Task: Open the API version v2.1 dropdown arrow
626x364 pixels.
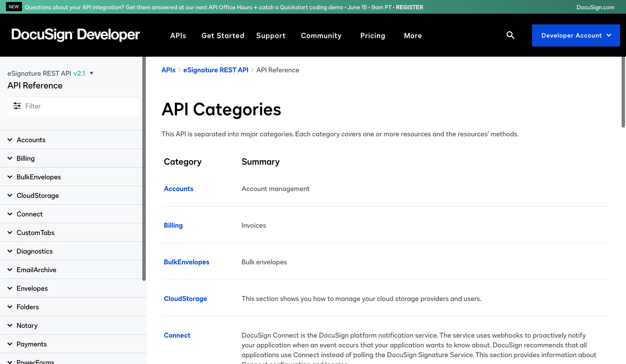Action: pos(91,73)
